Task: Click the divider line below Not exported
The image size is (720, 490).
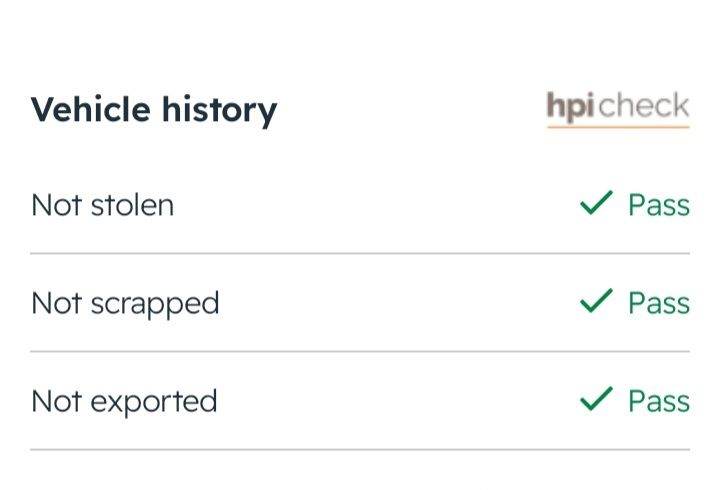Action: pyautogui.click(x=360, y=449)
